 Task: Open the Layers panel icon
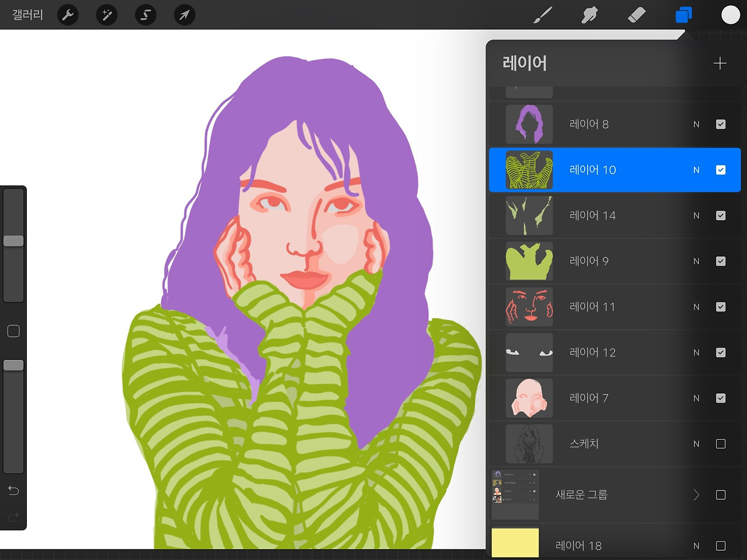[x=683, y=16]
